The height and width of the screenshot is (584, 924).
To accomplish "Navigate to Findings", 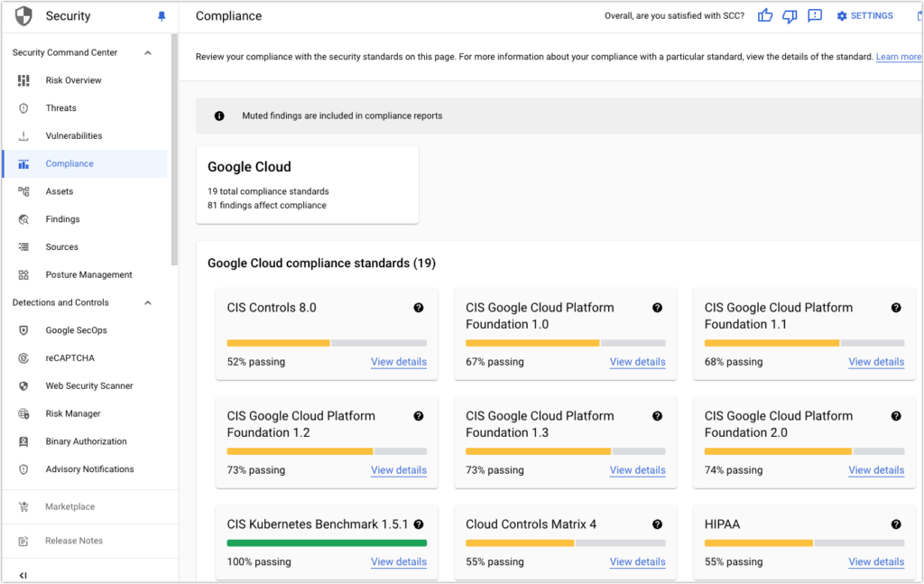I will click(x=62, y=219).
